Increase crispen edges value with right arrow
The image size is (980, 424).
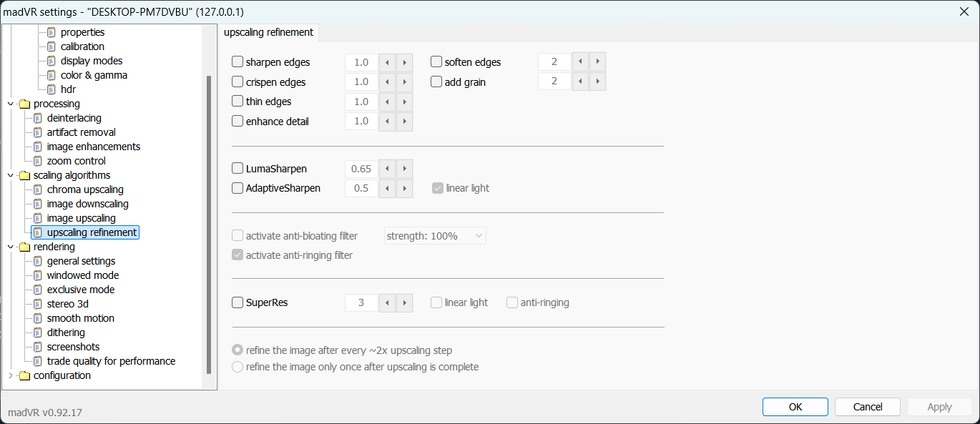(x=404, y=82)
